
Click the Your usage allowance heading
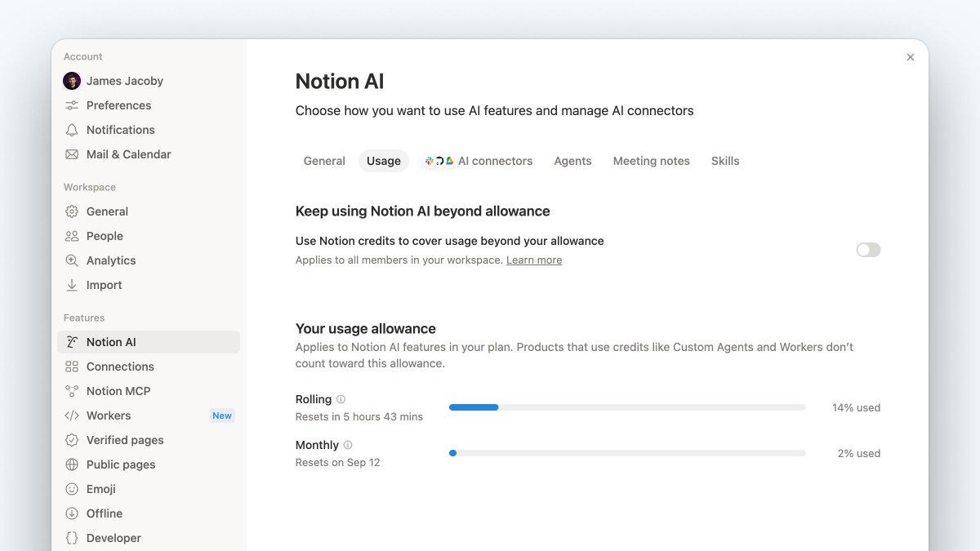(x=366, y=328)
